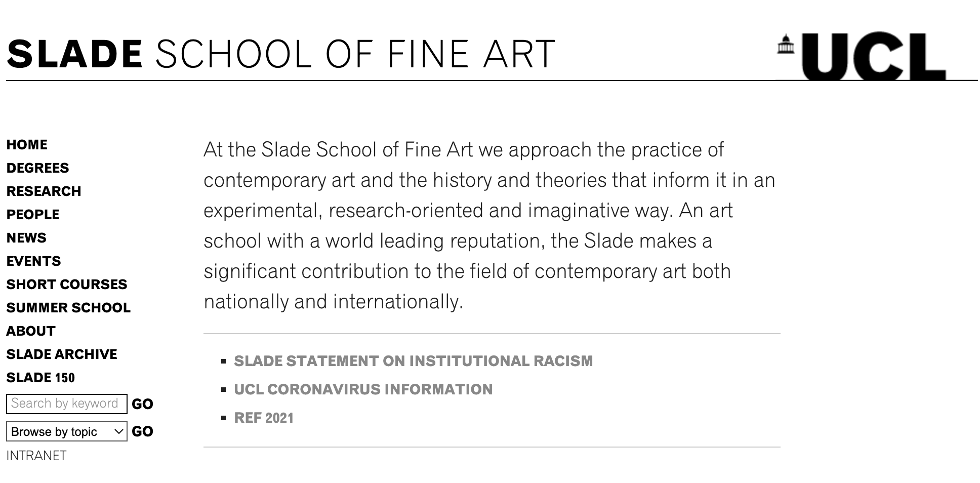This screenshot has height=483, width=980.
Task: Open the Intranet link
Action: (36, 456)
